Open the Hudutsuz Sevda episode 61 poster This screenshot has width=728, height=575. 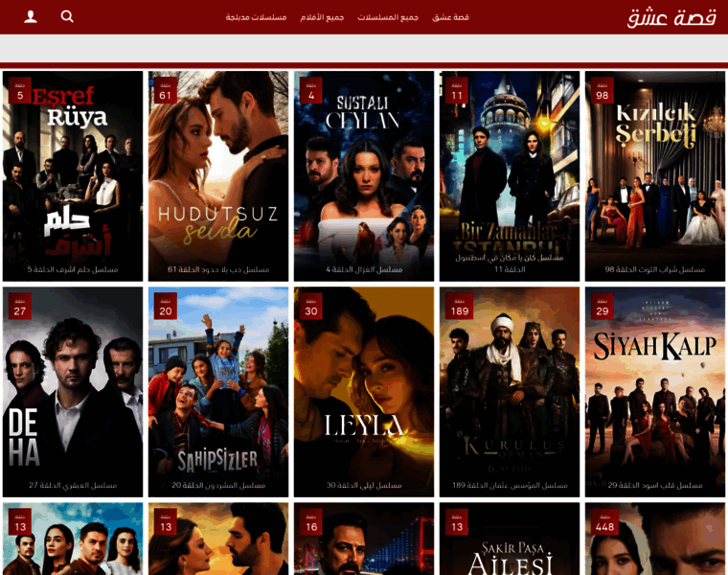(218, 176)
